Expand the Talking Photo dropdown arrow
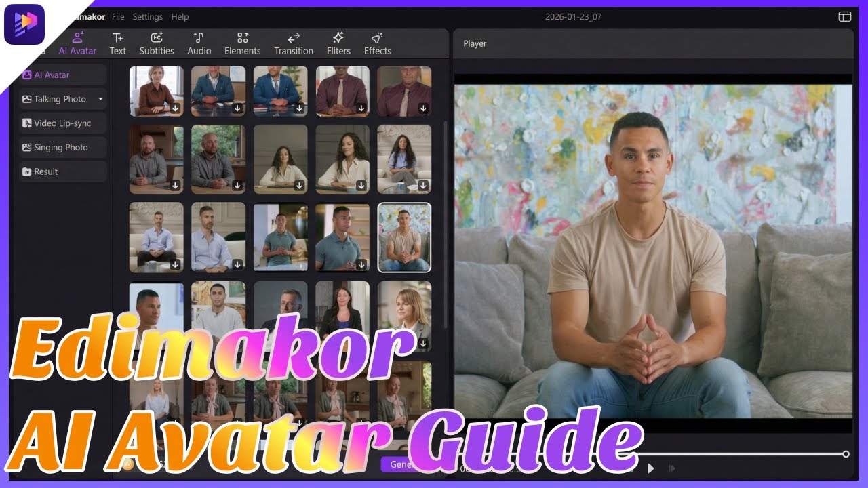 tap(100, 99)
